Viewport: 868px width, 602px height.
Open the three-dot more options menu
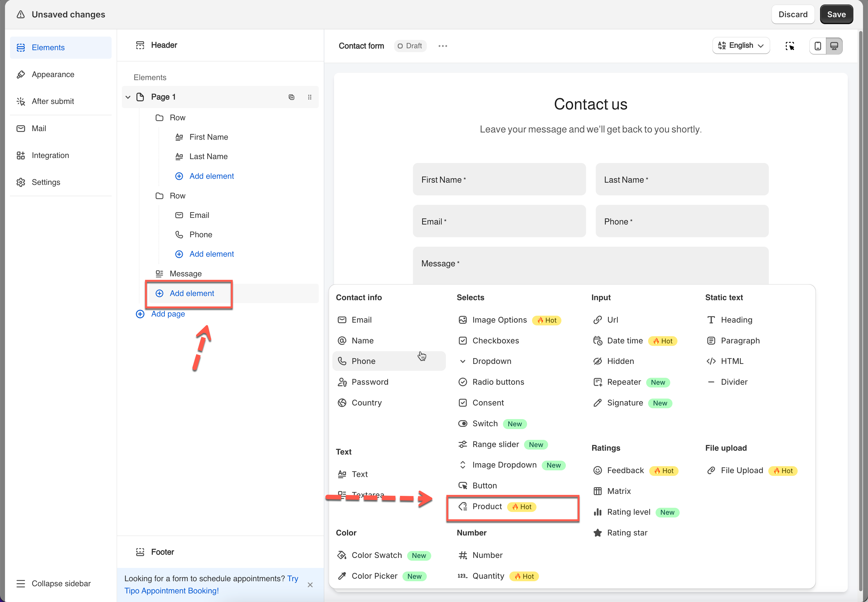pos(443,46)
